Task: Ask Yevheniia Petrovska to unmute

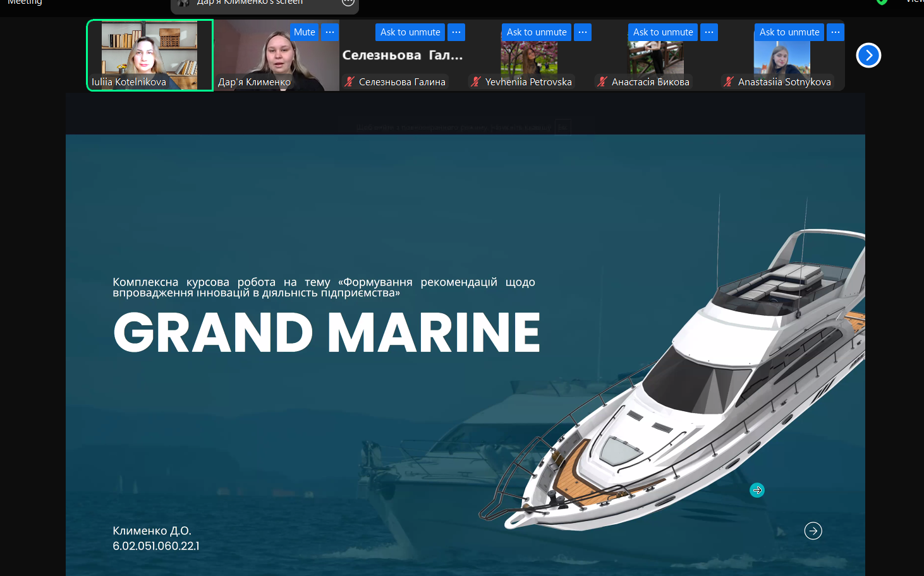Action: (x=537, y=32)
